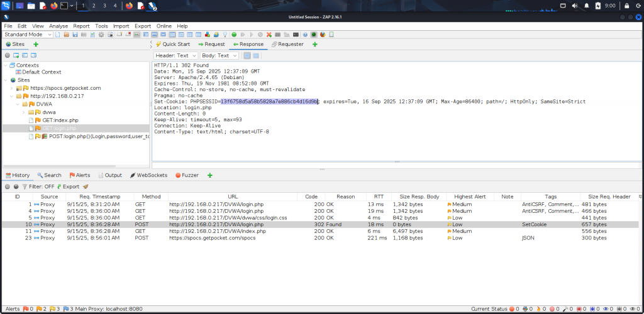Sort history by the Code column header
Image resolution: width=644 pixels, height=314 pixels.
[x=311, y=197]
